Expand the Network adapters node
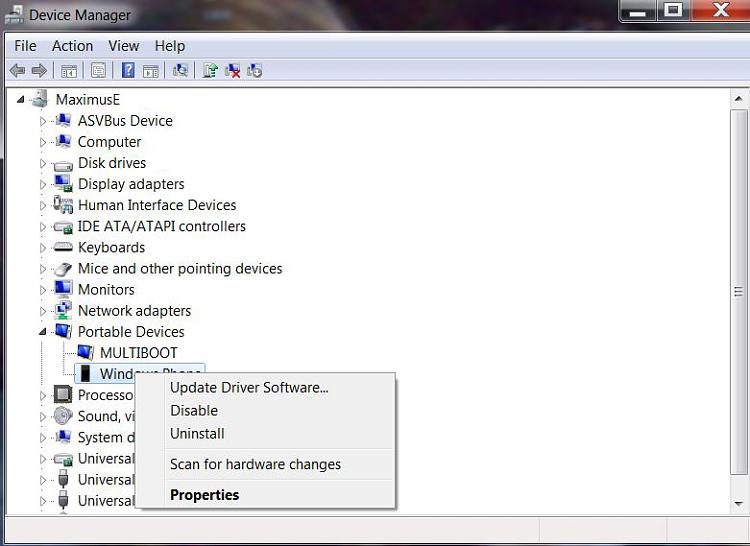Screen dimensions: 750x546 [43, 311]
